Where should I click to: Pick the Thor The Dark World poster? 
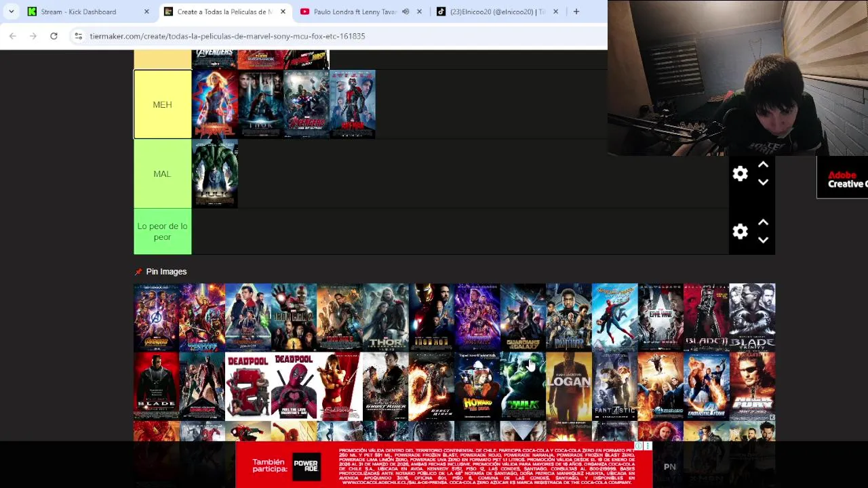pos(385,317)
